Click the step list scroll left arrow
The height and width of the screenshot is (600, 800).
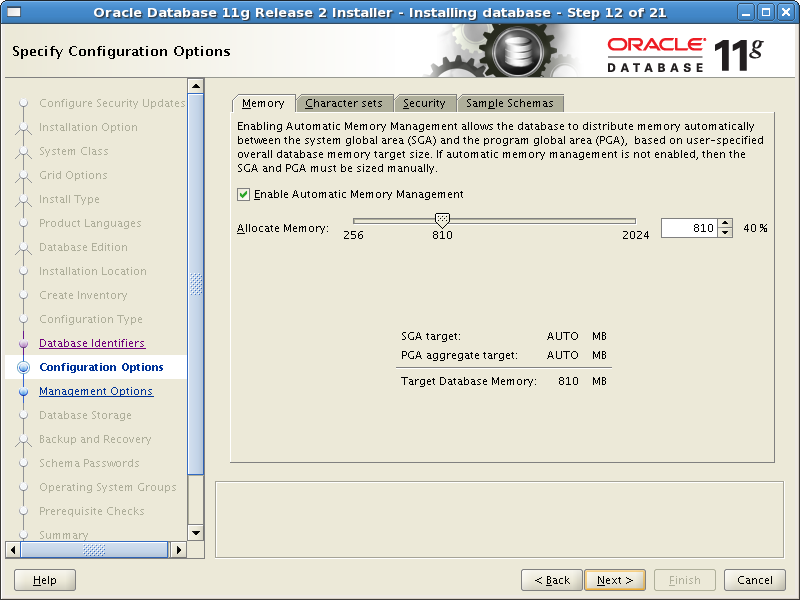(x=13, y=550)
